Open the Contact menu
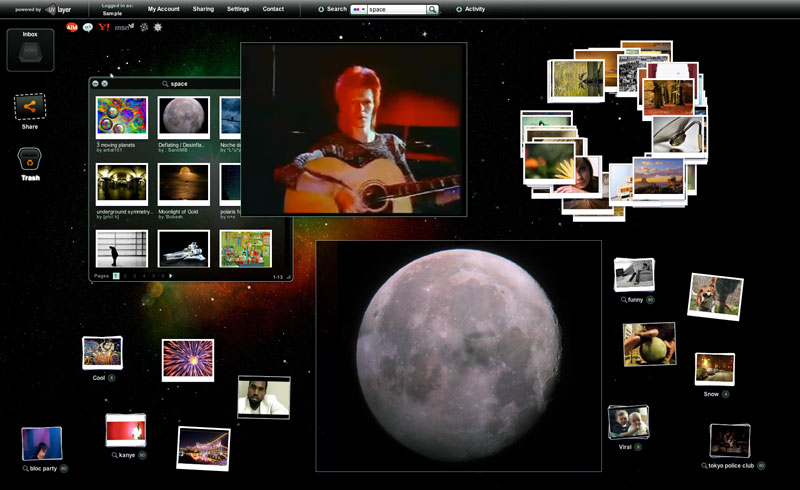The image size is (800, 490). point(273,9)
